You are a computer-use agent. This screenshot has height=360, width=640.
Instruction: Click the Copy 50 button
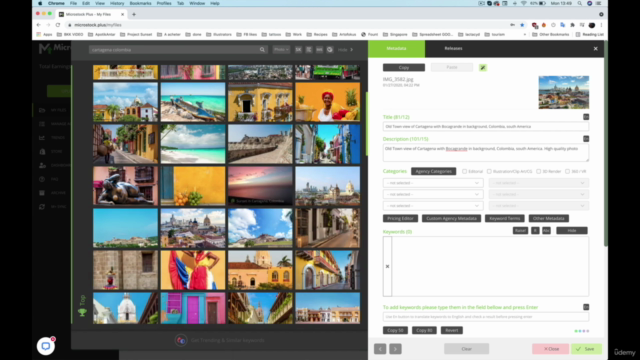(x=395, y=330)
